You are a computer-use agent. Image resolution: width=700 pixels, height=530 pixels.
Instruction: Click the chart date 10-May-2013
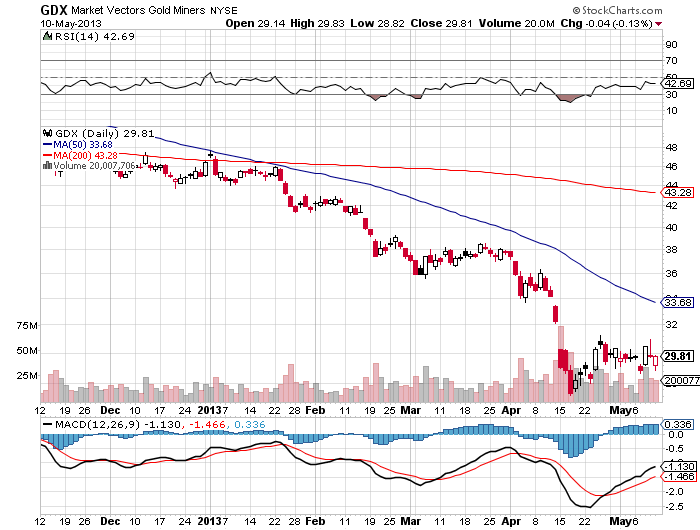click(71, 24)
